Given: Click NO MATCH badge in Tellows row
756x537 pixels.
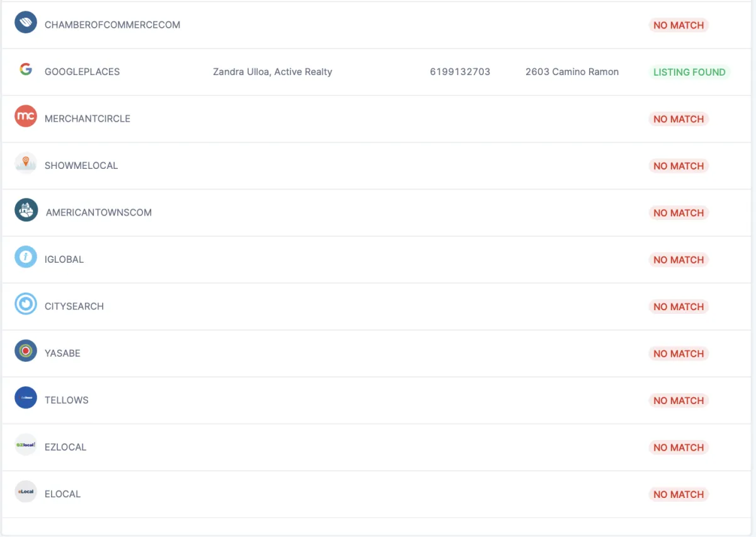Looking at the screenshot, I should 679,400.
